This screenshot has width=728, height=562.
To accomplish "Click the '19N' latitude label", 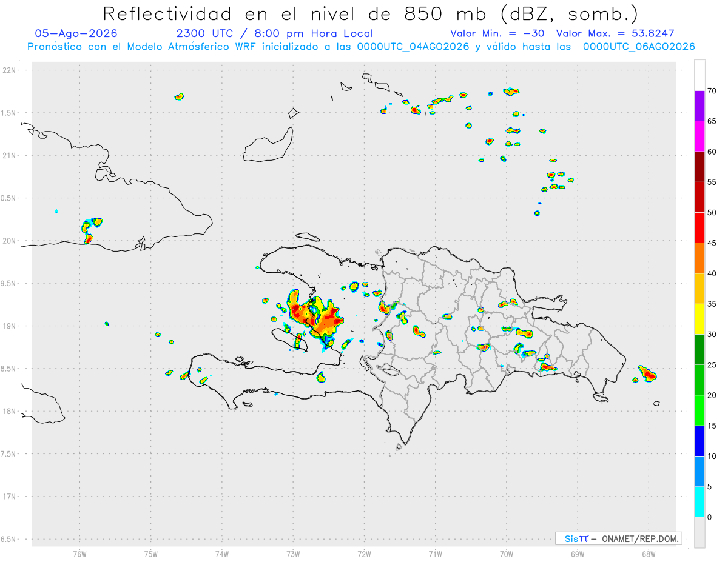I will point(10,326).
